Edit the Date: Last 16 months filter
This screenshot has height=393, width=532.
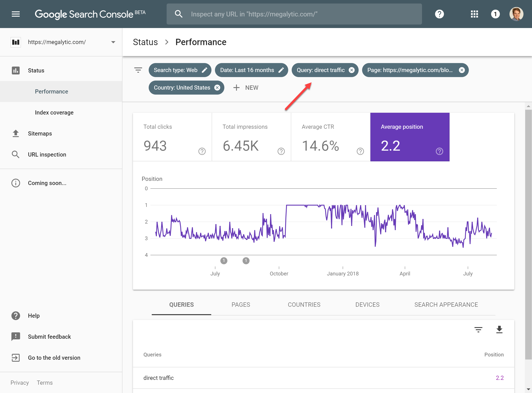pos(281,70)
